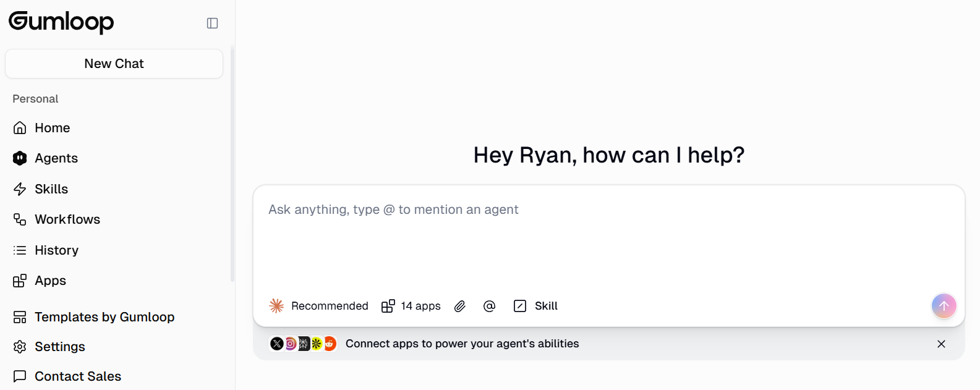Open the Skill selector icon

pos(520,306)
